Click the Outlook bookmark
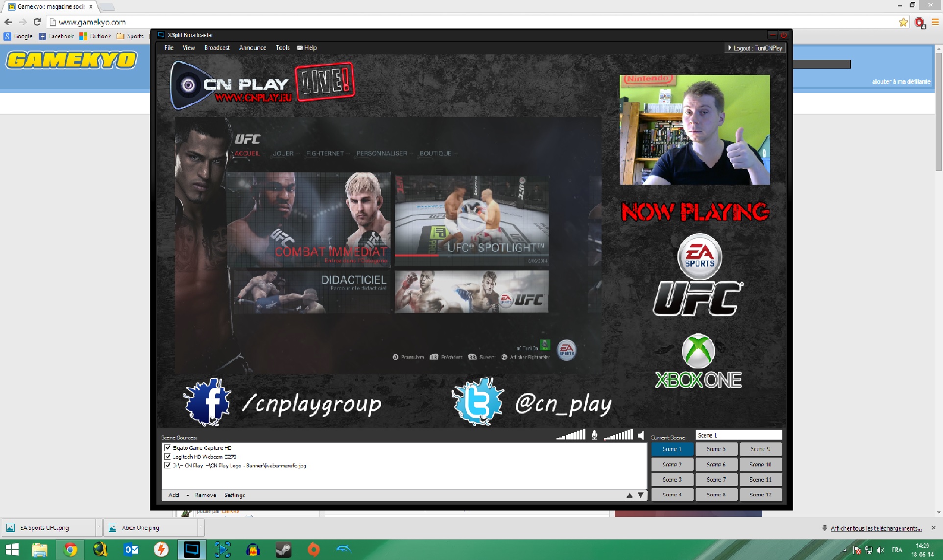This screenshot has height=560, width=943. 96,36
